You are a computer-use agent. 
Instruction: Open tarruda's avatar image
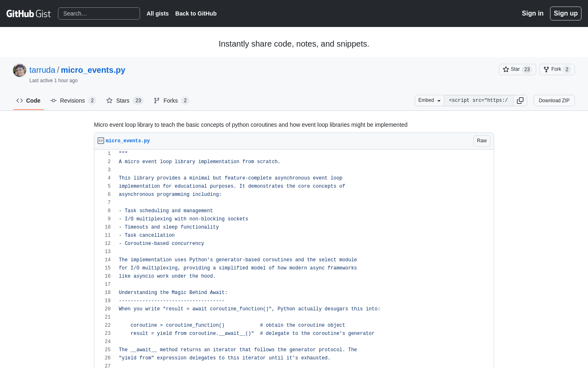(20, 70)
